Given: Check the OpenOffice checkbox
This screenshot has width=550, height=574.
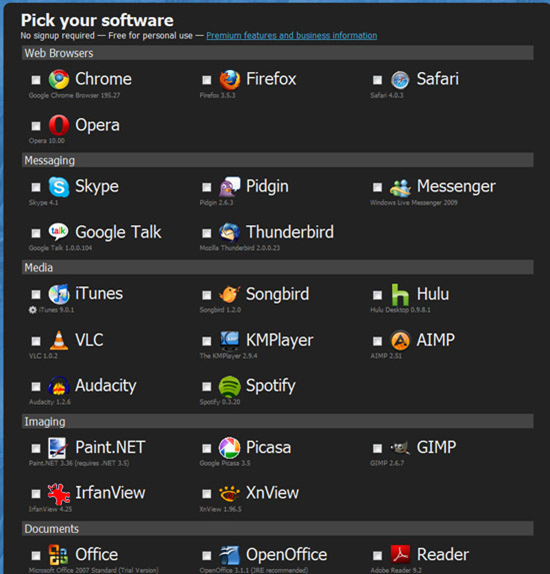Looking at the screenshot, I should click(x=207, y=555).
